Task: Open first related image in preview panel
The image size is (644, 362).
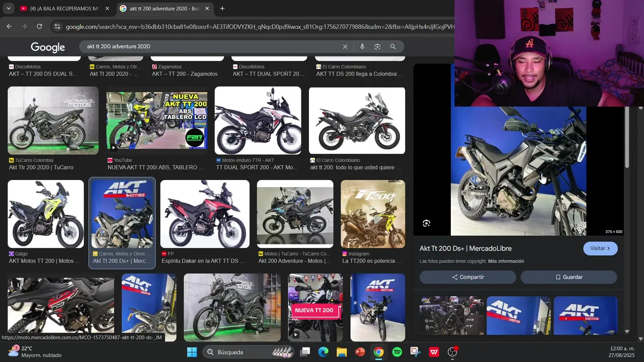Action: 452,315
